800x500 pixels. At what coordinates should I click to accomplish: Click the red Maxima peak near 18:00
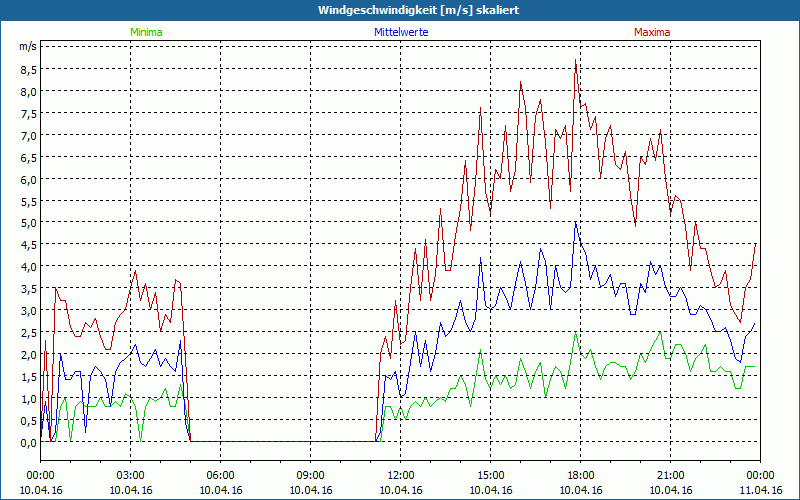tap(576, 60)
